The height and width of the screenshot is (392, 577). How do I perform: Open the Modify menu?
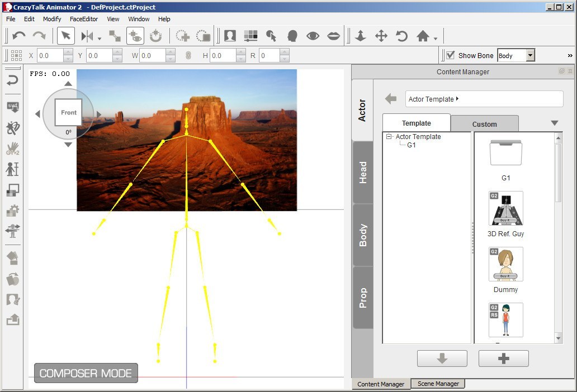point(52,19)
